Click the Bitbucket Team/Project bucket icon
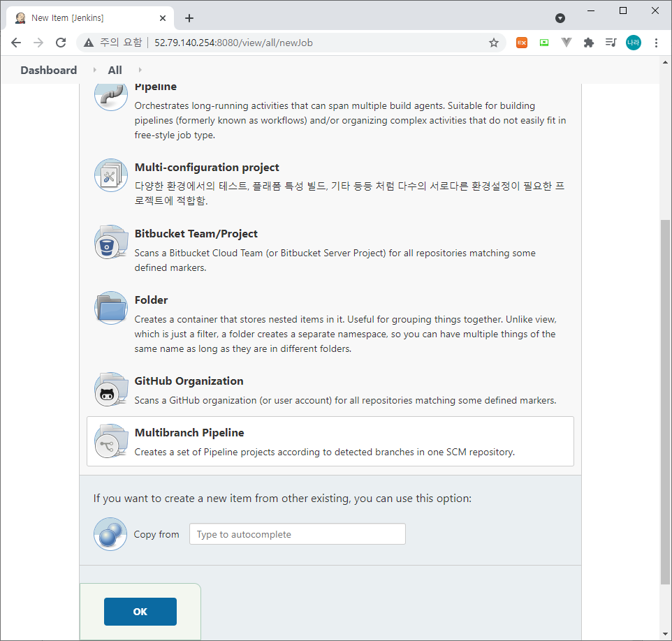Screen dimensions: 672x641 tap(111, 242)
